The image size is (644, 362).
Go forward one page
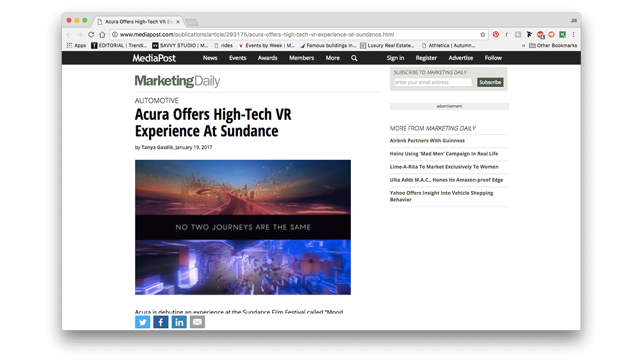80,34
